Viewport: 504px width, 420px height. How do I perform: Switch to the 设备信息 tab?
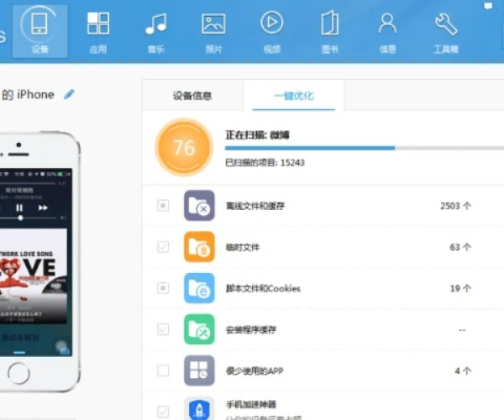(192, 96)
